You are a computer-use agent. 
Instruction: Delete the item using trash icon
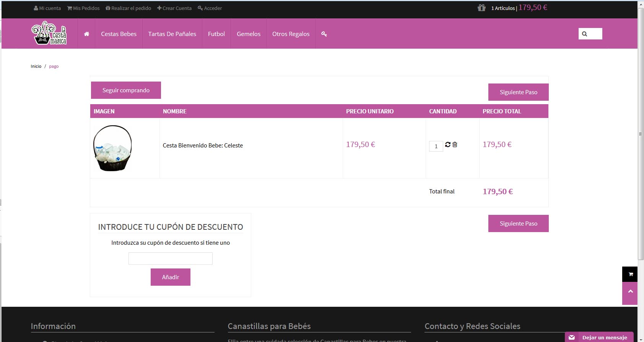[455, 144]
